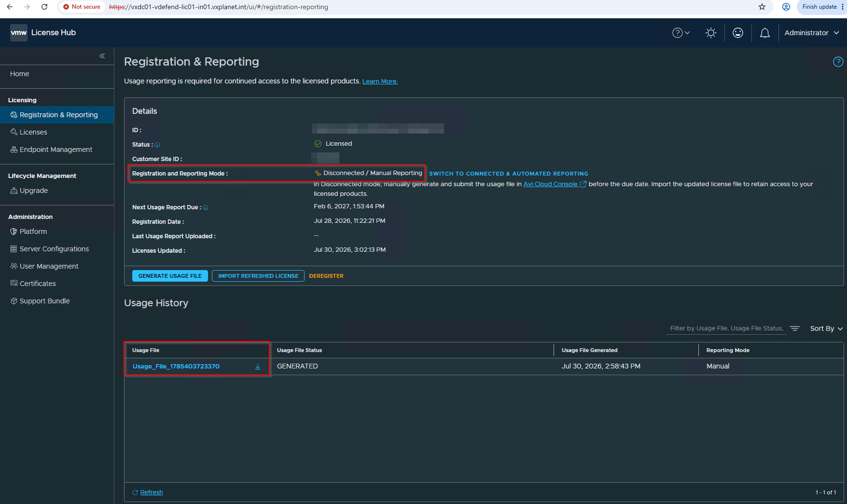Expand the Administrator user menu
This screenshot has height=504, width=847.
[x=812, y=33]
